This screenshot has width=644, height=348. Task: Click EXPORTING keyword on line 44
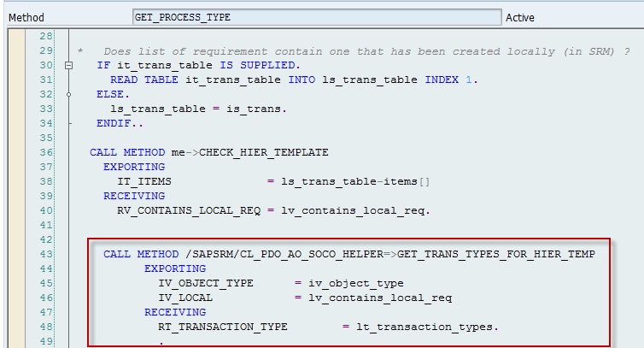(175, 268)
